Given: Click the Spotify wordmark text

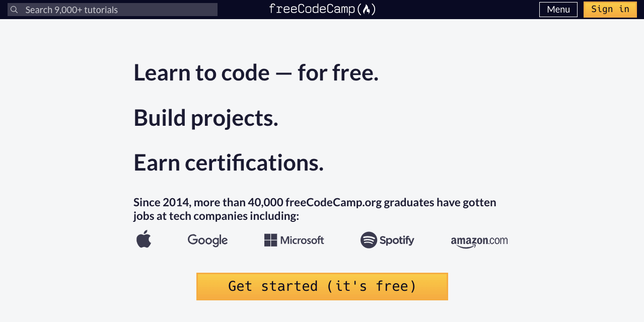Looking at the screenshot, I should click(397, 240).
